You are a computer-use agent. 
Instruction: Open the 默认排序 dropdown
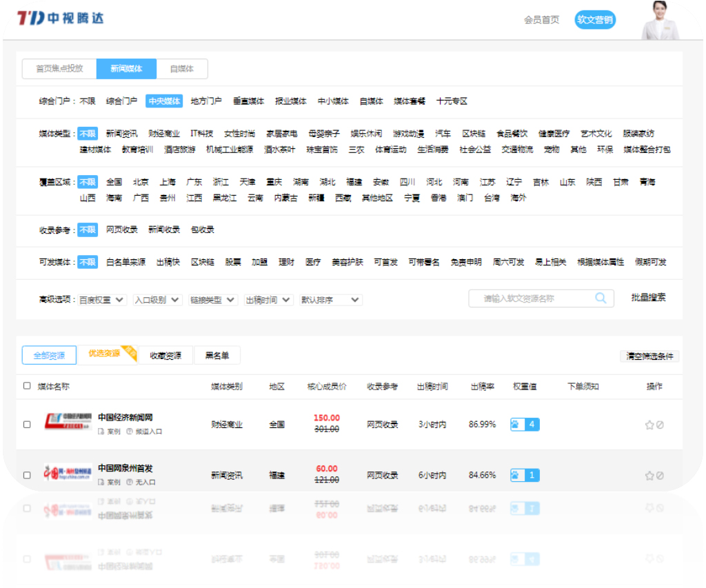point(331,300)
